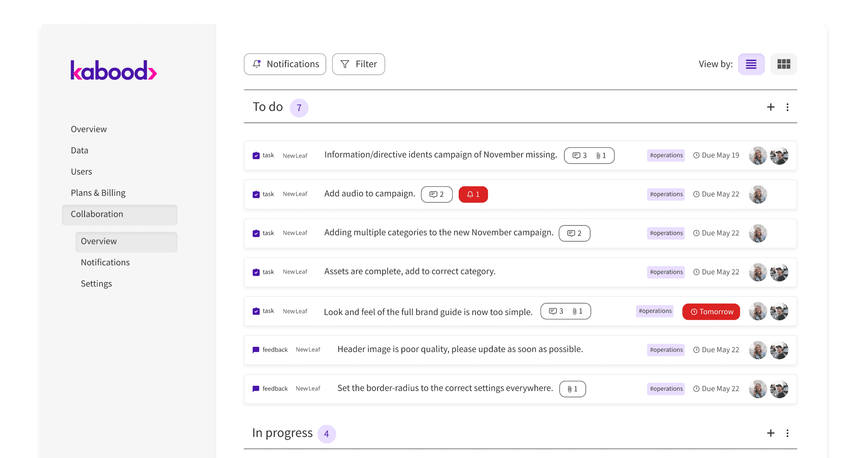Check off the Information/directive idents task checkbox
The image size is (868, 458).
256,155
